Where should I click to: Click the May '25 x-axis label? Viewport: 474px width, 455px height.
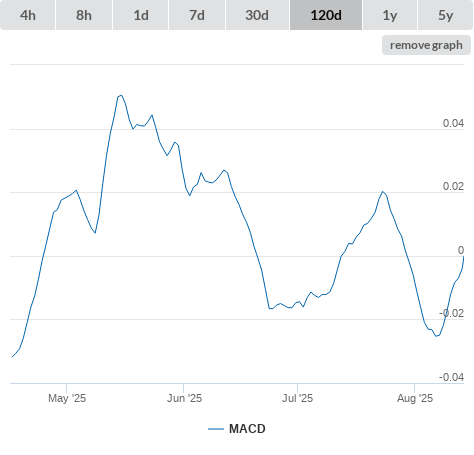[x=67, y=398]
